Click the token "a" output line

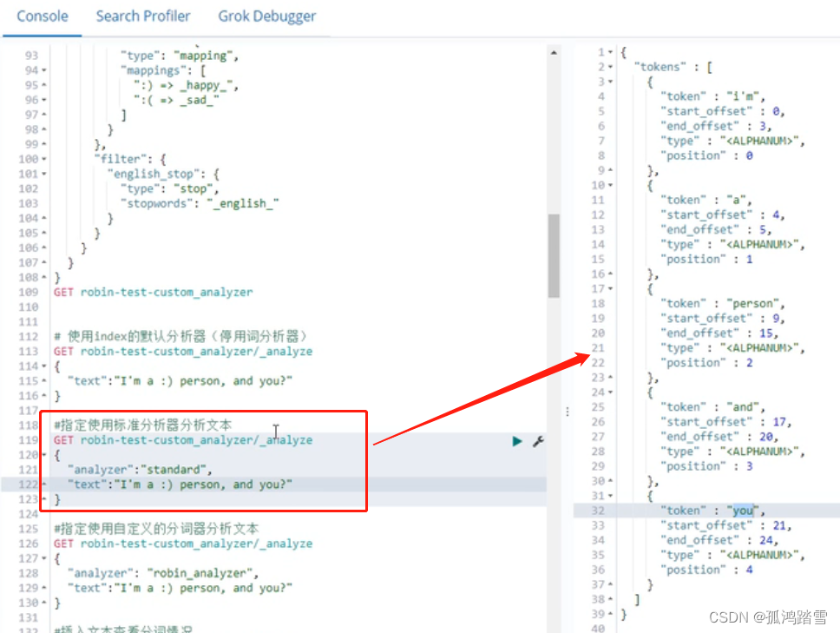[x=706, y=200]
